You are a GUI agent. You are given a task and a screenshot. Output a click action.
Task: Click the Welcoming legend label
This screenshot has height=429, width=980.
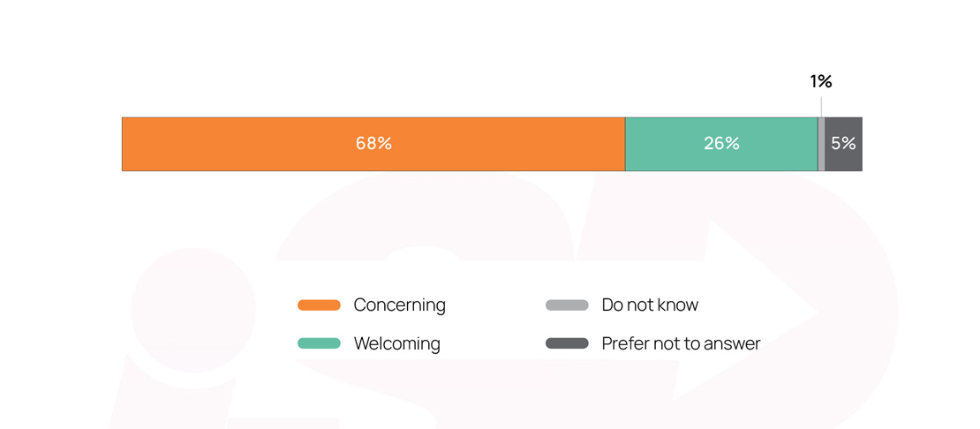click(396, 343)
